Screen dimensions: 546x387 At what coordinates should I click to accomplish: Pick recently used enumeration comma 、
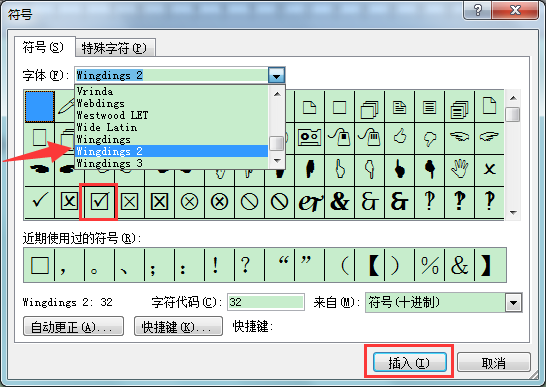(129, 265)
